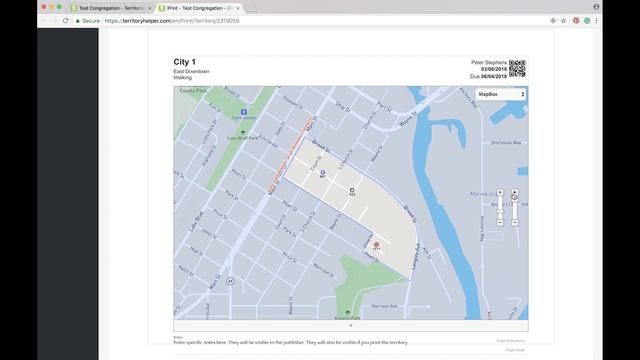Click the red Main Street label on map
Viewport: 640px width, 360px height.
pyautogui.click(x=290, y=156)
